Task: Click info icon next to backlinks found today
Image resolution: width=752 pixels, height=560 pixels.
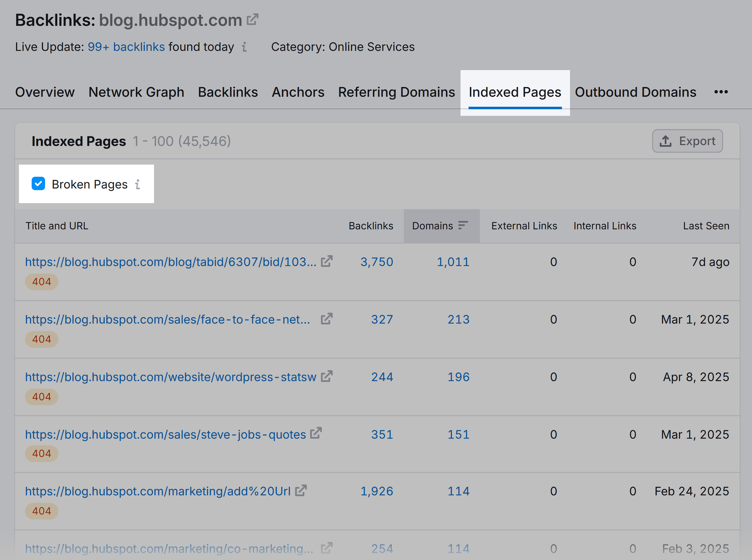Action: (x=244, y=47)
